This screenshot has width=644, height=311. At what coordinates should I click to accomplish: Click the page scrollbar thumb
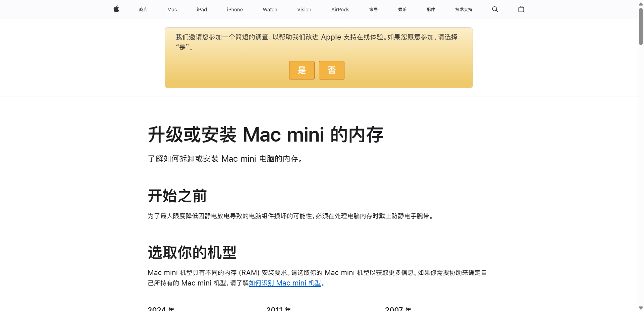coord(641,26)
